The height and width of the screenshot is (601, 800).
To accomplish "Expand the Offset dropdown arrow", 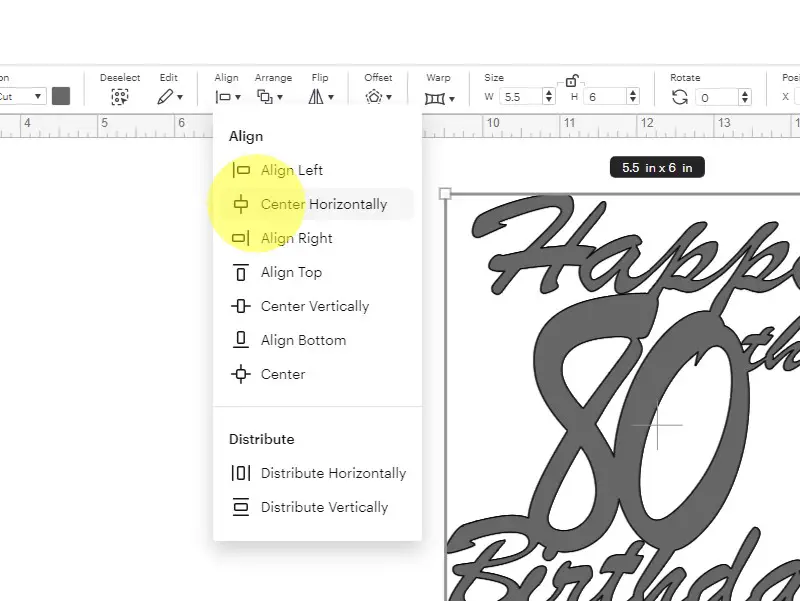I will (x=389, y=97).
